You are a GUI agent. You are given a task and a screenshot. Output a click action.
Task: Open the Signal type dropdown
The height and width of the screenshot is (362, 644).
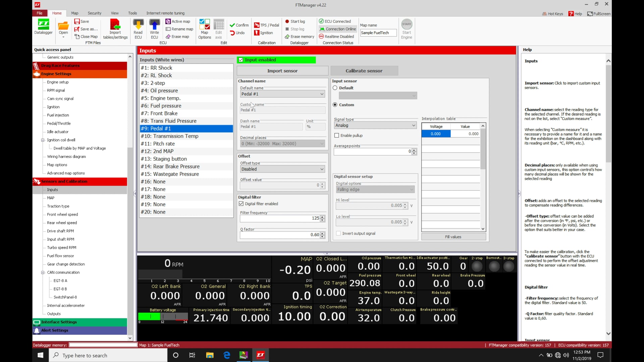(x=375, y=125)
